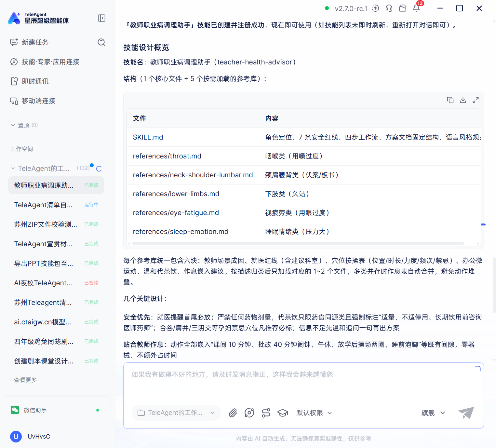
Task: Open 移动端连接 menu item
Action: point(33,101)
